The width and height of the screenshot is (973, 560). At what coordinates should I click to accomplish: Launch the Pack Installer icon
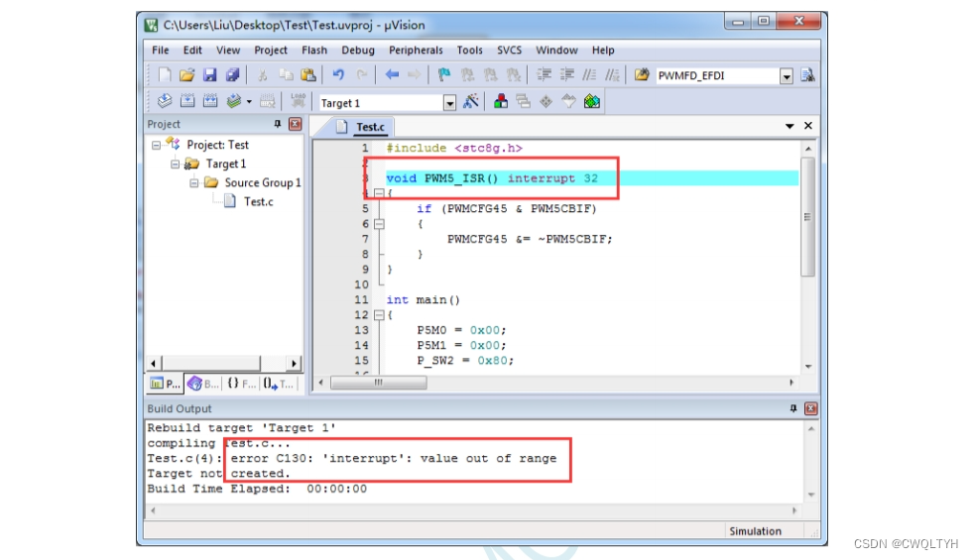click(x=592, y=101)
